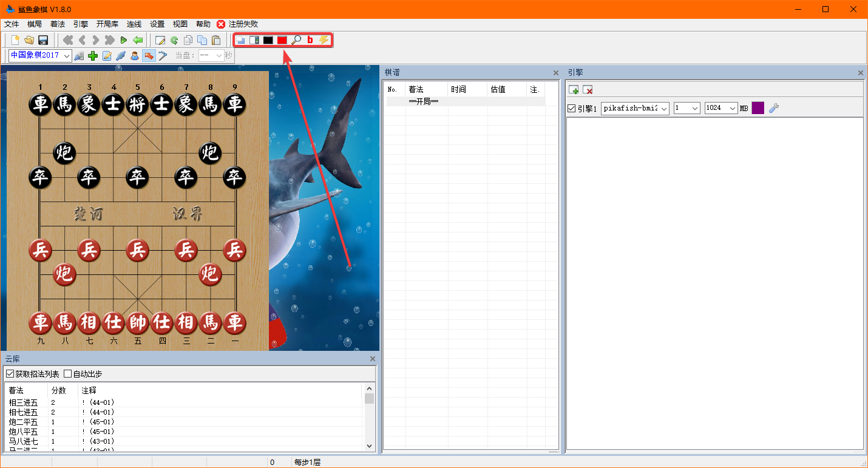Click the pickaxe tool icon

pos(163,56)
